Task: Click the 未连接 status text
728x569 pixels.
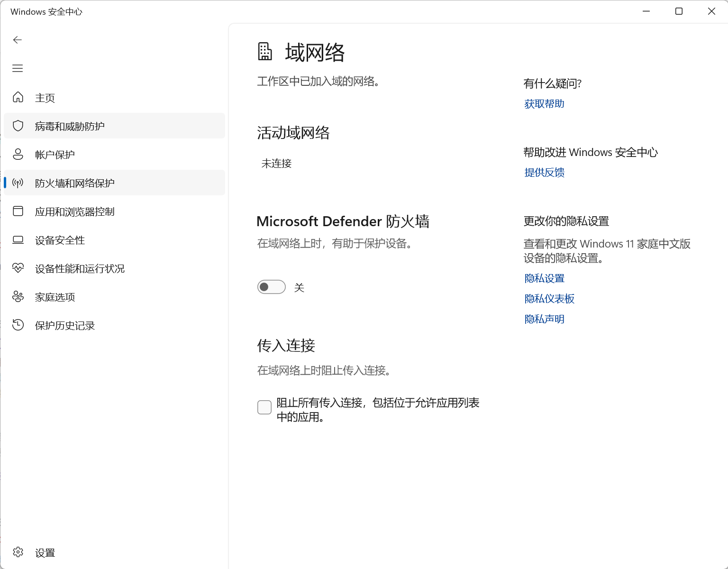Action: [x=276, y=164]
